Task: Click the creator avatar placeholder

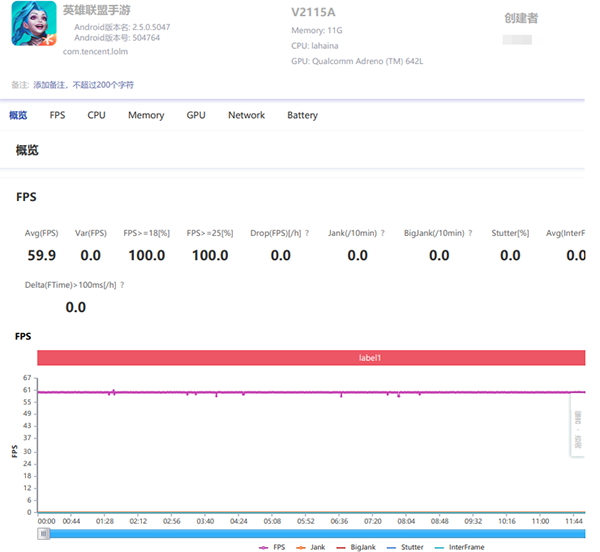Action: click(517, 39)
